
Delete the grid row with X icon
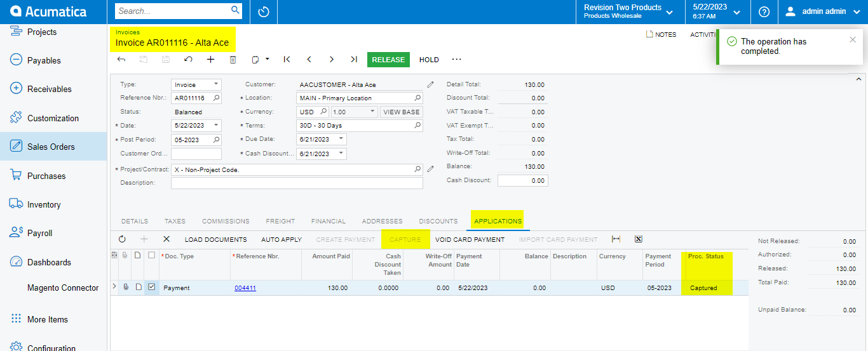click(166, 239)
